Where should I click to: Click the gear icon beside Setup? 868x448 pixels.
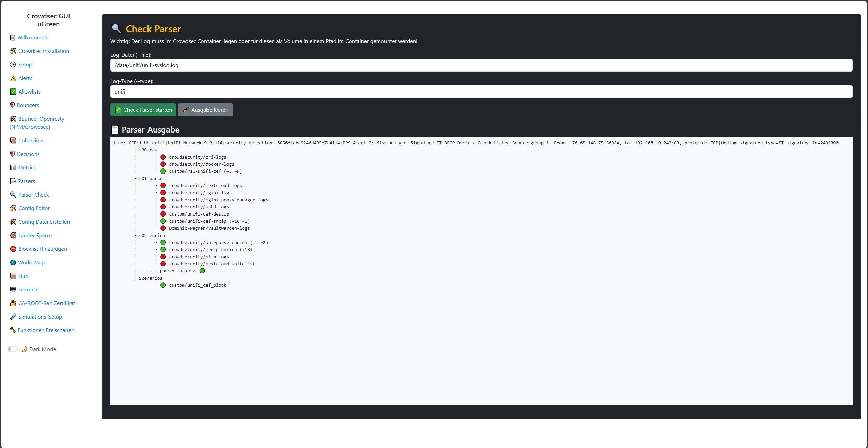(x=13, y=65)
